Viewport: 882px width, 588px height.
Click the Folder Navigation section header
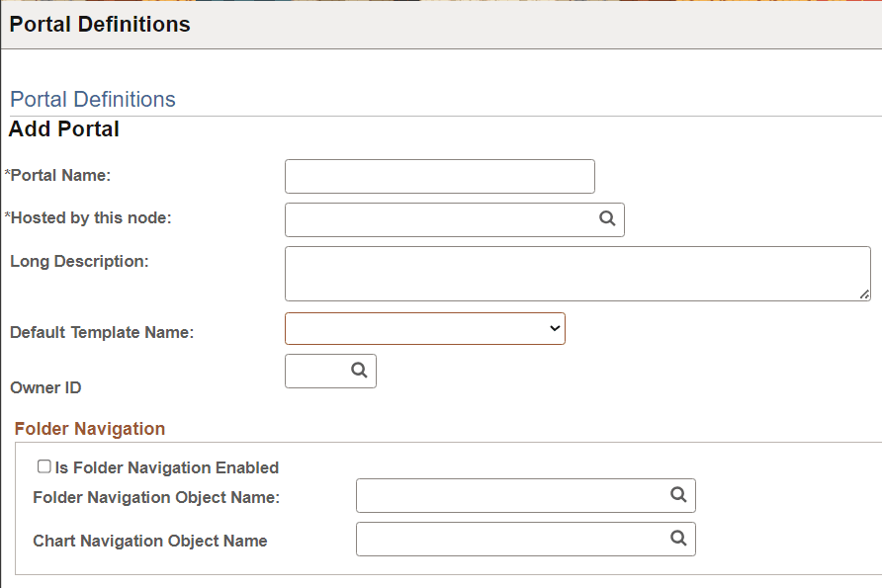(90, 428)
